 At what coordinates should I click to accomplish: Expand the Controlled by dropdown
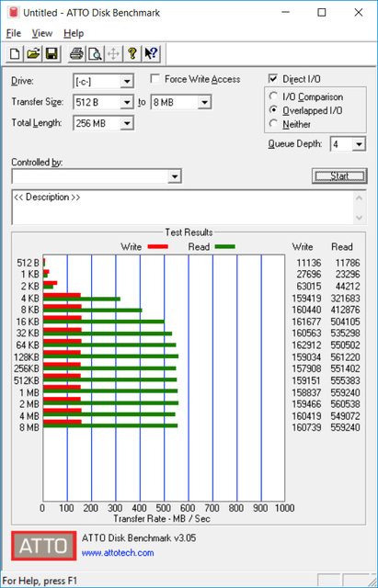[175, 176]
